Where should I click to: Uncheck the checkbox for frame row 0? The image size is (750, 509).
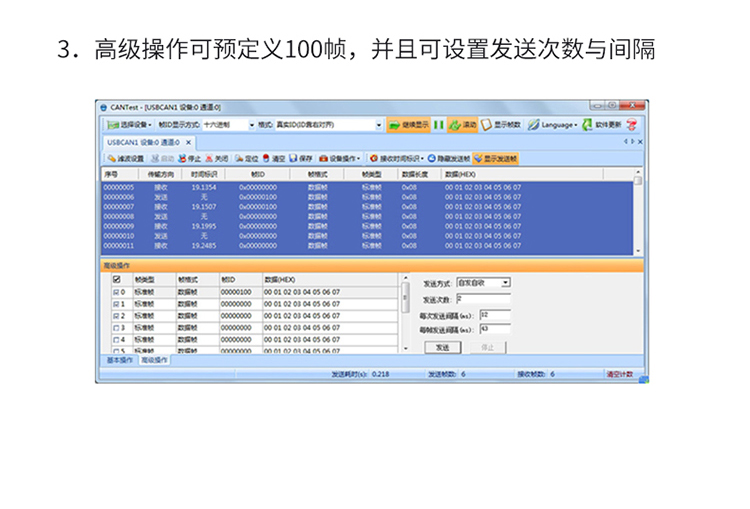(117, 292)
